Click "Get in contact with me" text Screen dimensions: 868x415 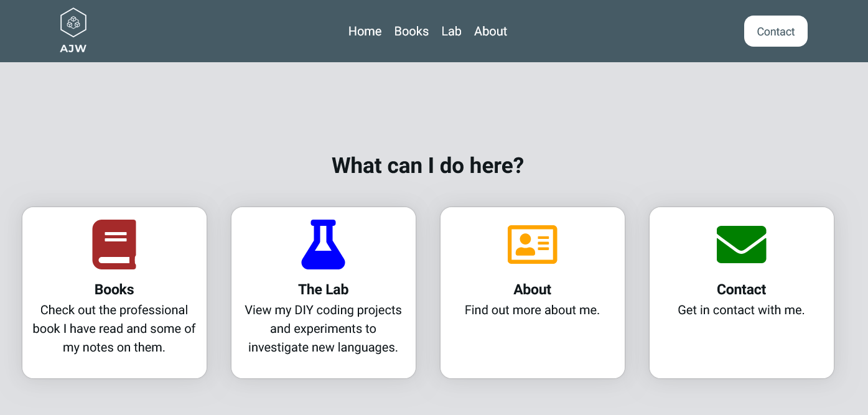[742, 310]
